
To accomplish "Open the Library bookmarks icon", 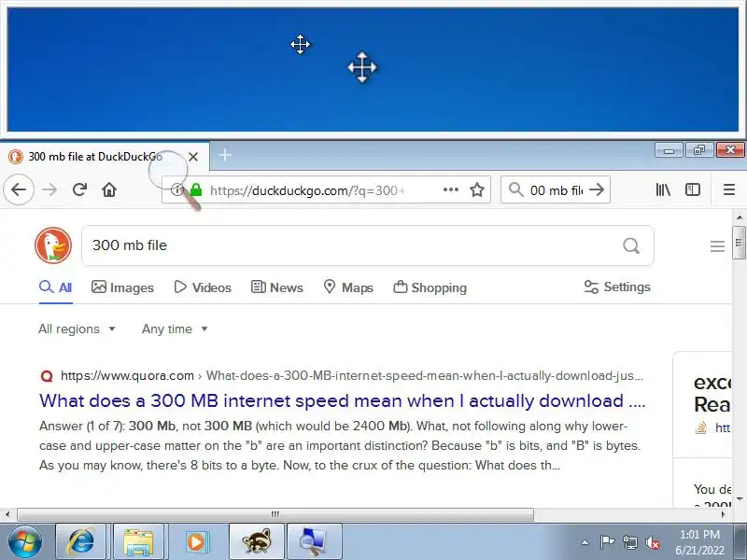I will point(663,189).
